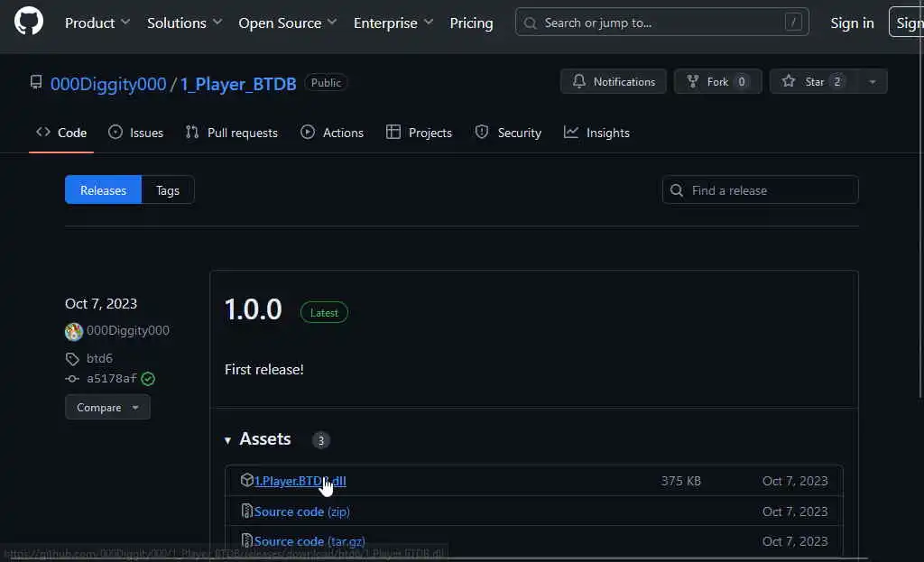Switch to the Insights tab
The height and width of the screenshot is (562, 924).
[x=596, y=133]
